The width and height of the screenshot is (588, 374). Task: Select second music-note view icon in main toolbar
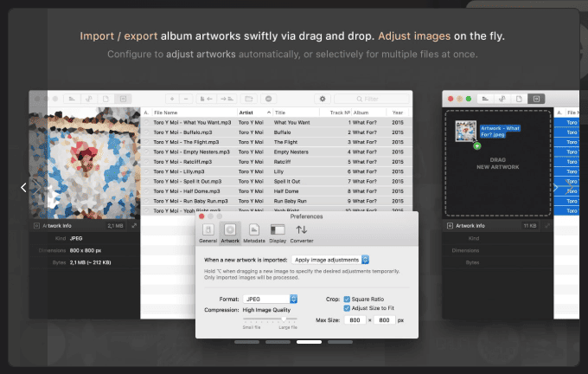tap(89, 99)
